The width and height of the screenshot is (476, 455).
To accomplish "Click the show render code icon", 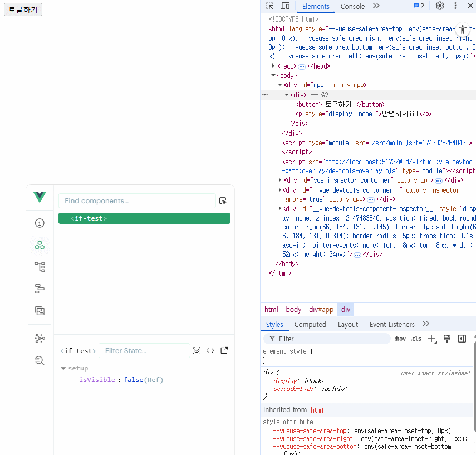I will point(210,351).
